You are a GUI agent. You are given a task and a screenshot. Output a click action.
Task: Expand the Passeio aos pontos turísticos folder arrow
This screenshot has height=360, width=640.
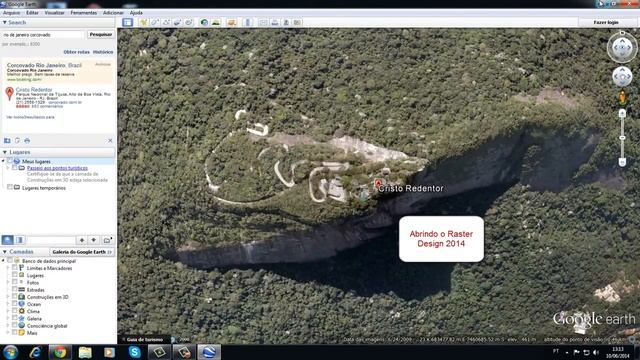(8, 168)
